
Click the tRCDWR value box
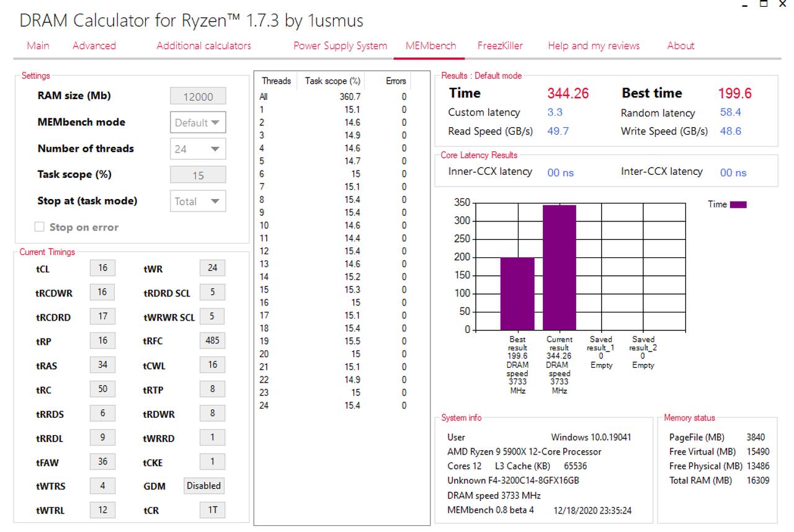tap(102, 292)
